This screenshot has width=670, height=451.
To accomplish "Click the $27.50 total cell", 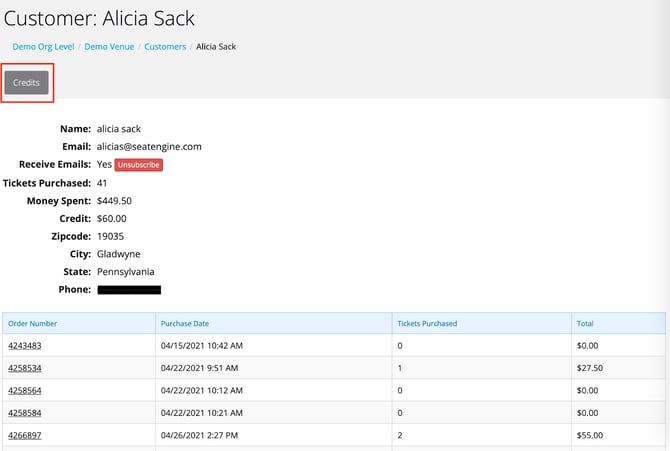I will point(591,368).
